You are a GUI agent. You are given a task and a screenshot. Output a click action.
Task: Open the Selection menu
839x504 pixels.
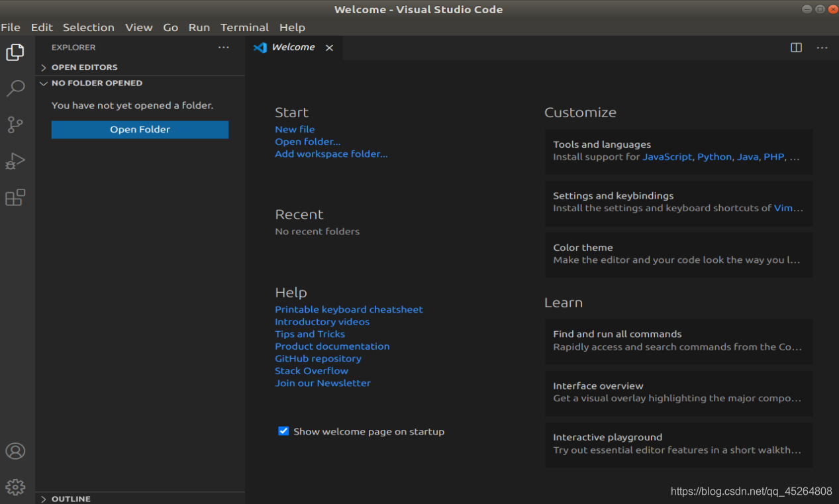coord(88,27)
